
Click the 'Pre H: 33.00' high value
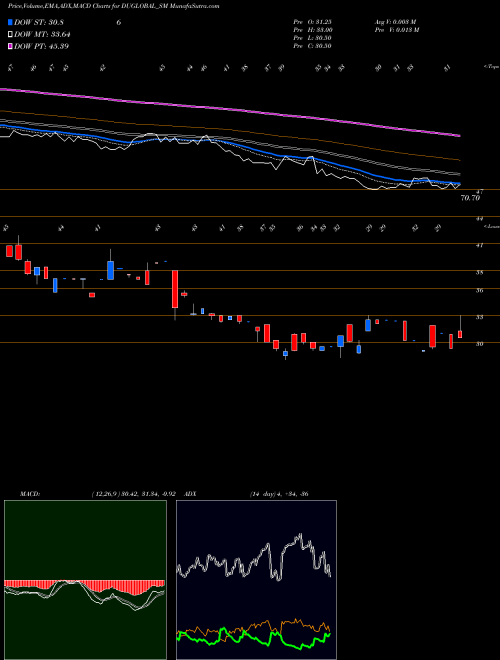[x=313, y=30]
